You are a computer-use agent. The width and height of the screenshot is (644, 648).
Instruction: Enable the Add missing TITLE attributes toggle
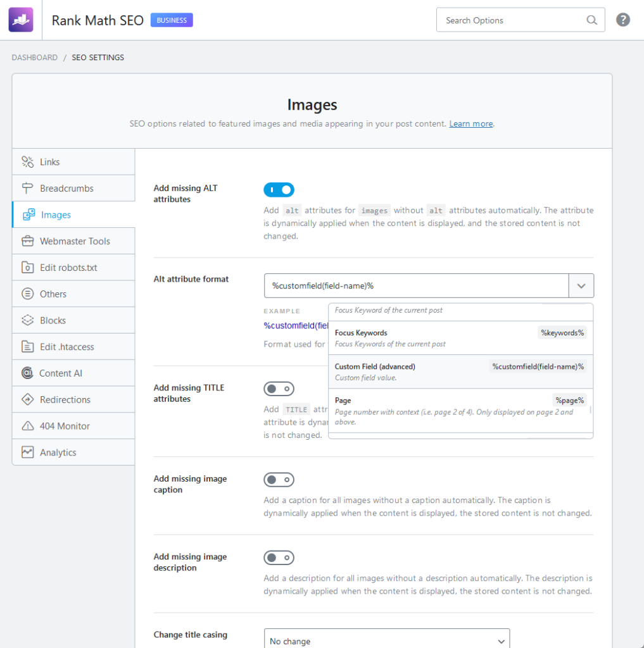point(279,389)
